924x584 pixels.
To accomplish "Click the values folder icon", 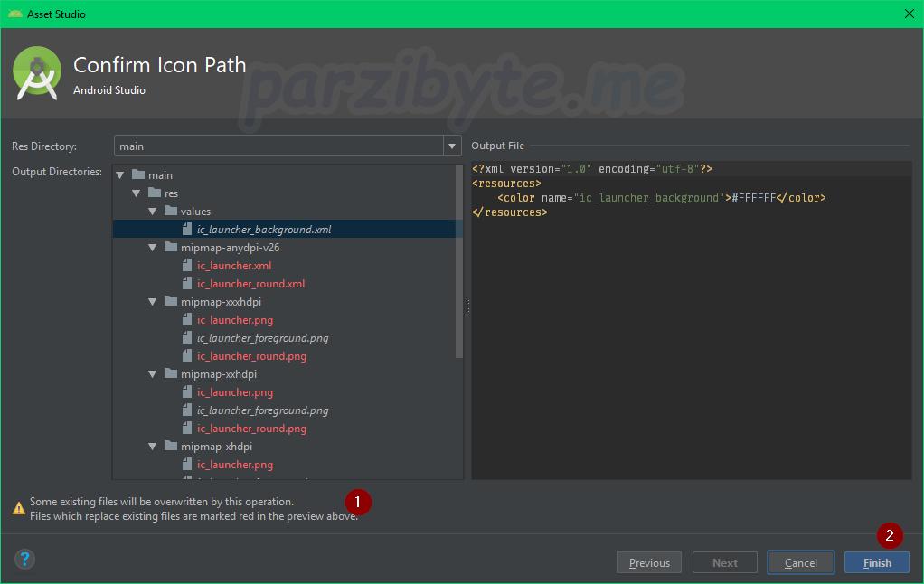I will pyautogui.click(x=170, y=212).
